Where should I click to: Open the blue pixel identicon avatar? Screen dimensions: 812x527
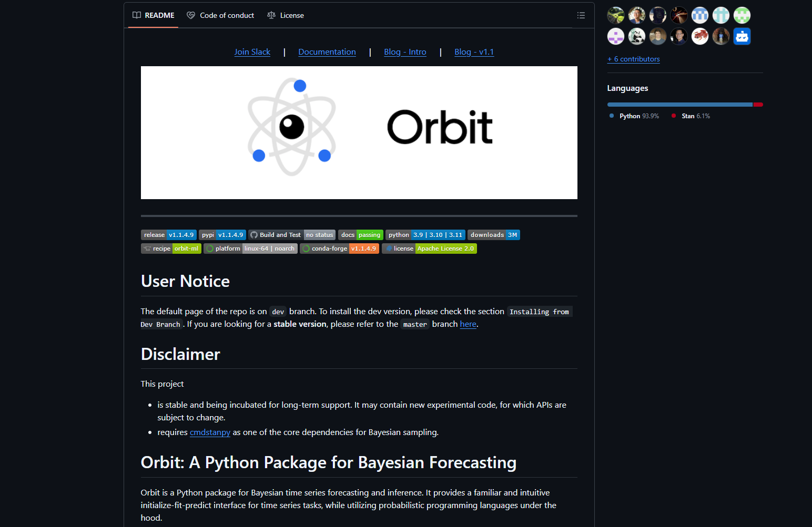(700, 15)
